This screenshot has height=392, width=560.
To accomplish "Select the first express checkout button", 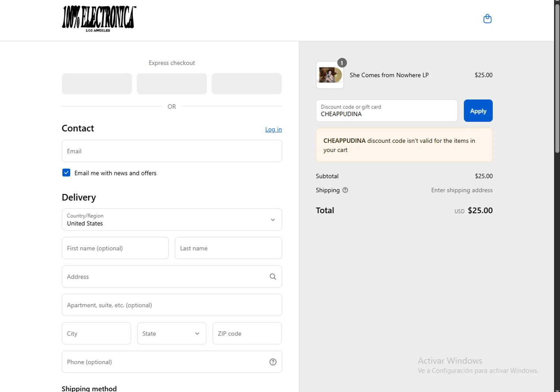I will [x=97, y=84].
